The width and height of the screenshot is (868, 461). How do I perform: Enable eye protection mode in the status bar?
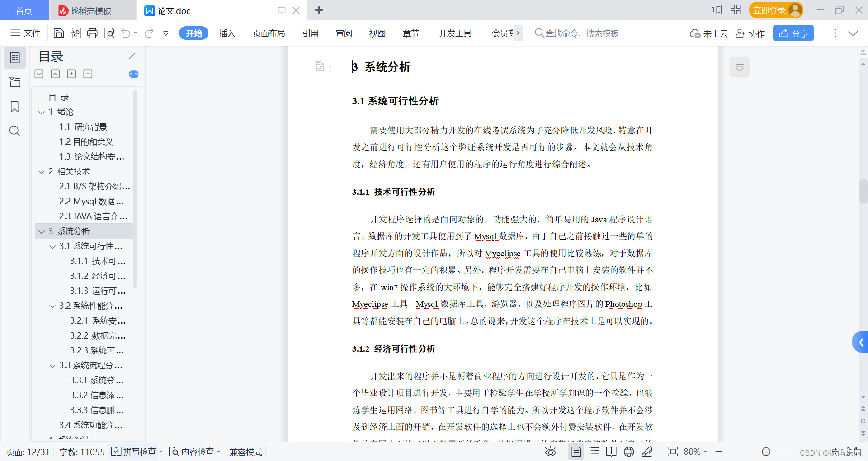coord(550,452)
